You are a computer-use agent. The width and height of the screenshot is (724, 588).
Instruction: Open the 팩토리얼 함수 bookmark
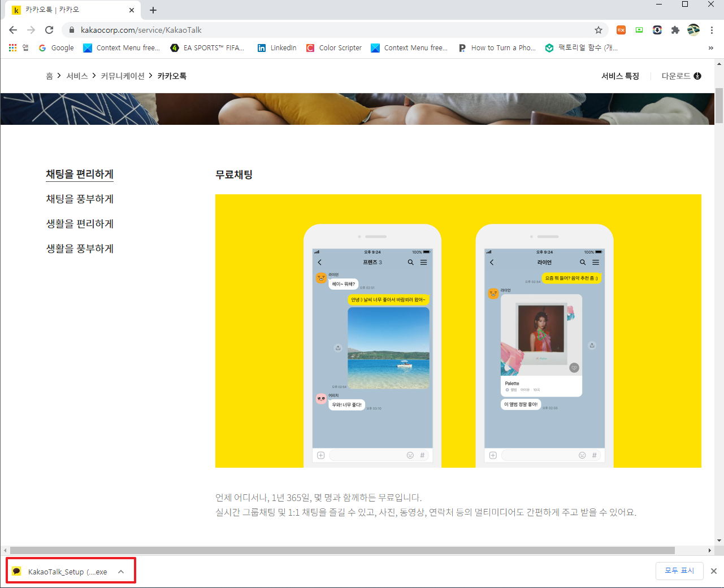(x=582, y=48)
